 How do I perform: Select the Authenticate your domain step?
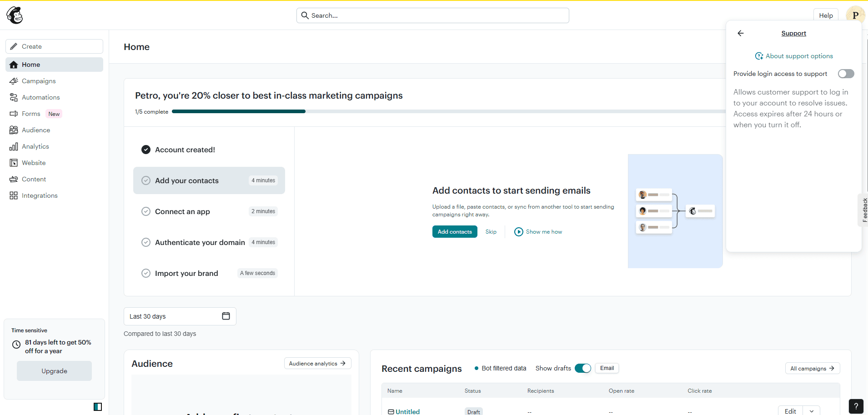pos(209,242)
